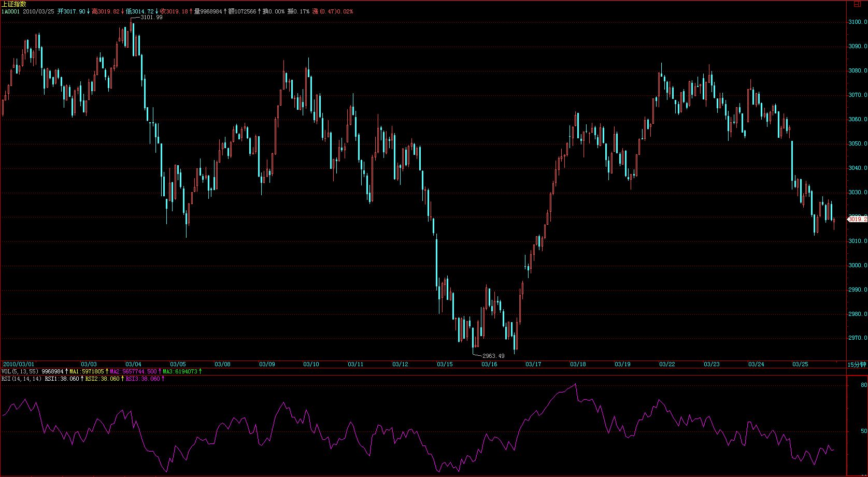Click the RSI axis label 50

[864, 431]
